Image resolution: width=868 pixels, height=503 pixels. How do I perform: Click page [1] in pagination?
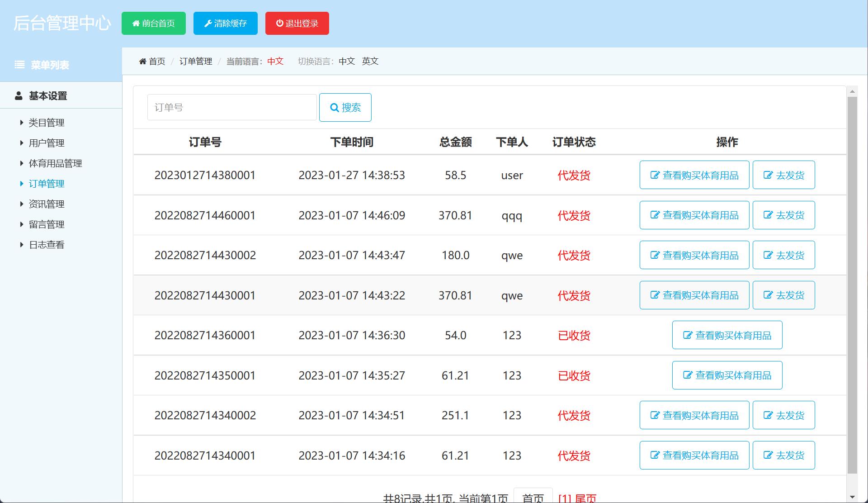[565, 498]
